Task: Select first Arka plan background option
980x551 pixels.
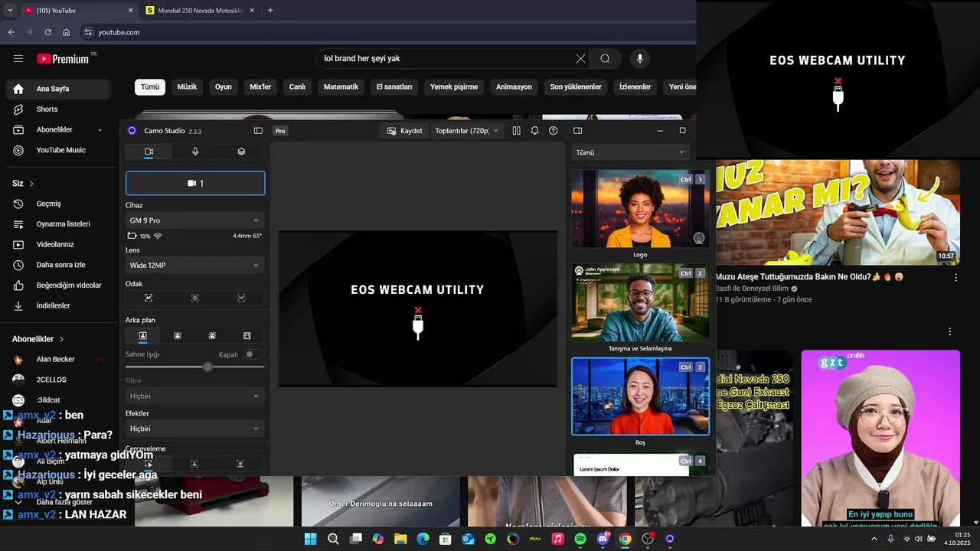Action: coord(142,335)
